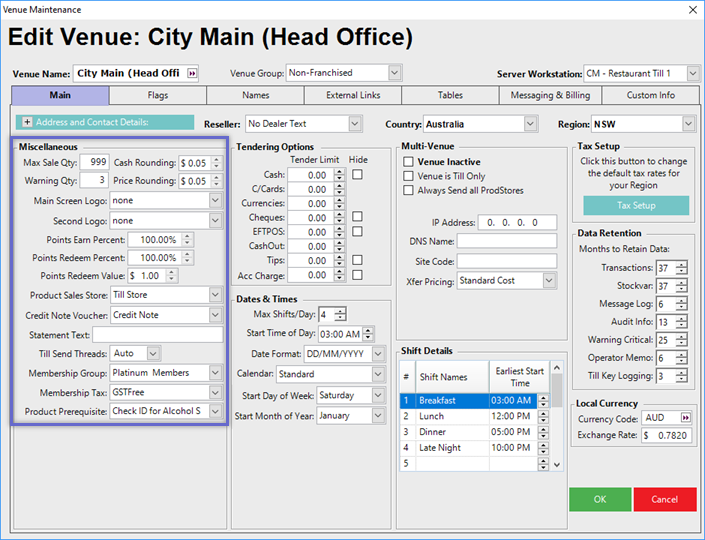Viewport: 705px width, 540px height.
Task: Open the Second Logo dropdown
Action: tap(215, 221)
